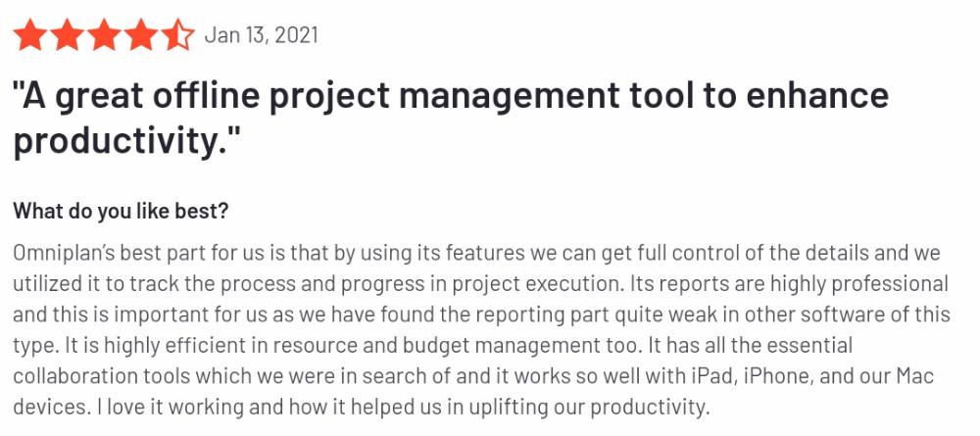This screenshot has height=436, width=980.
Task: Select the fourth filled rating star
Action: [x=140, y=34]
